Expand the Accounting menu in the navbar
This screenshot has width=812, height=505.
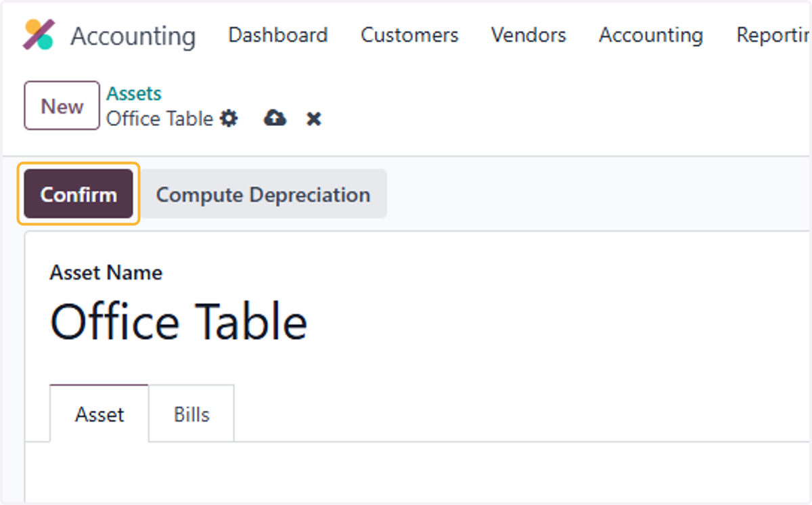point(651,35)
